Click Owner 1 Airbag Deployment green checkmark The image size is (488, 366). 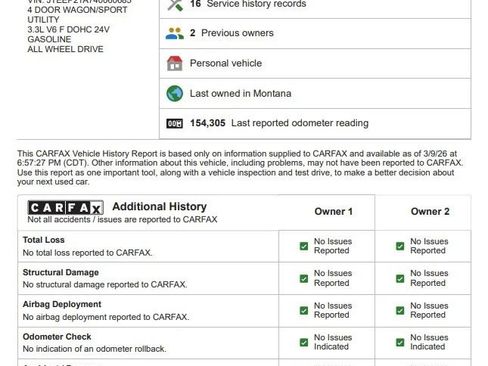[304, 310]
